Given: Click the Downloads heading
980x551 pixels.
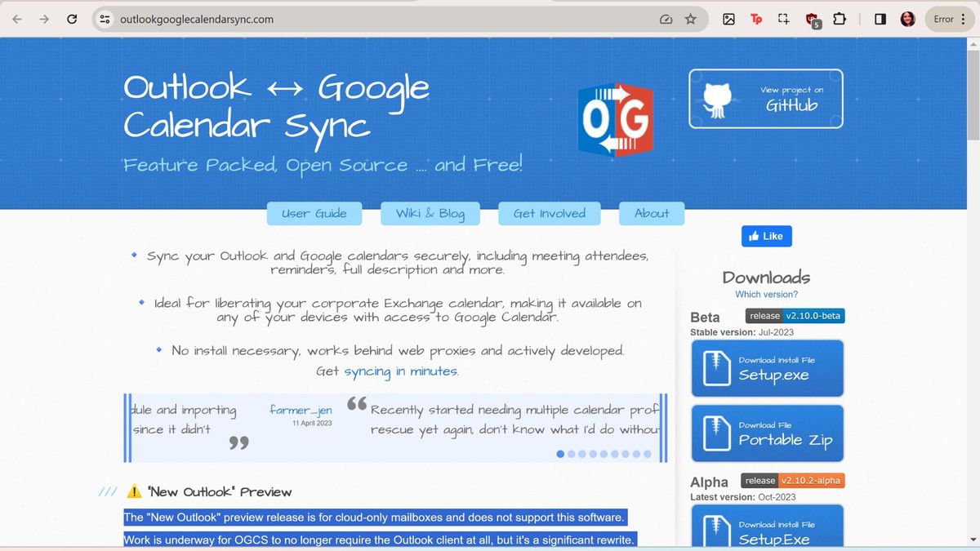Looking at the screenshot, I should point(766,278).
